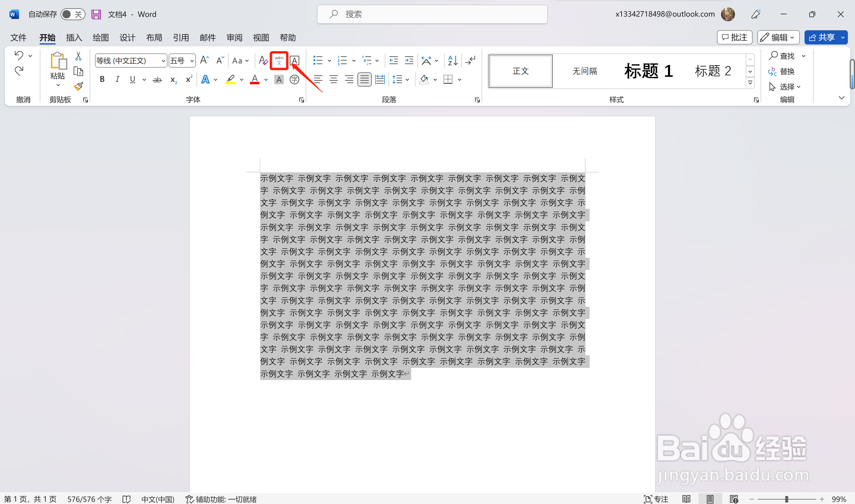The image size is (855, 504).
Task: Toggle Distributed alignment
Action: 380,80
